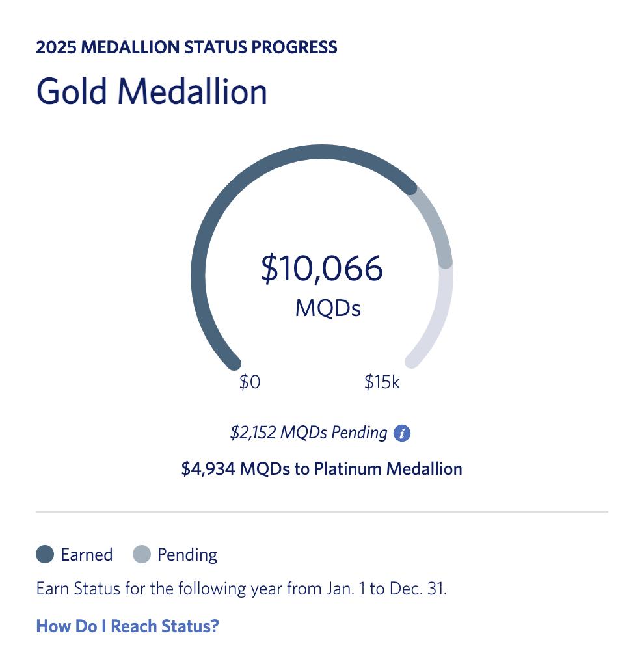644x666 pixels.
Task: Click the Earned legend label
Action: pos(87,555)
